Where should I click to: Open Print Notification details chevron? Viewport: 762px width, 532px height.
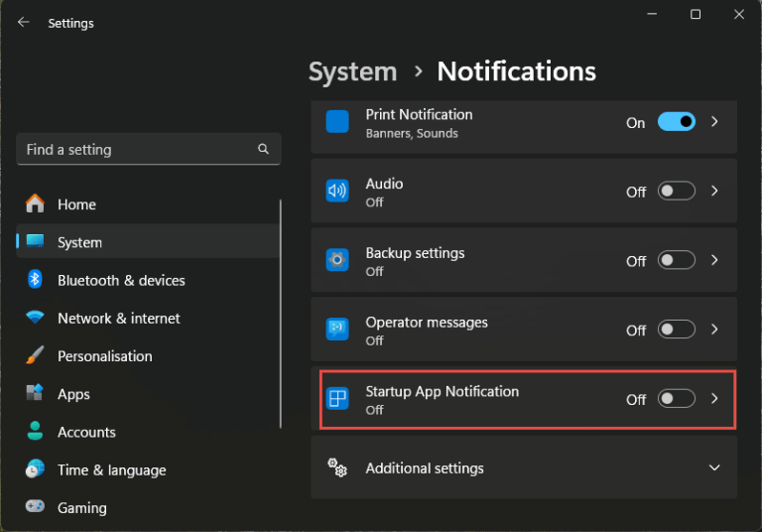click(714, 121)
